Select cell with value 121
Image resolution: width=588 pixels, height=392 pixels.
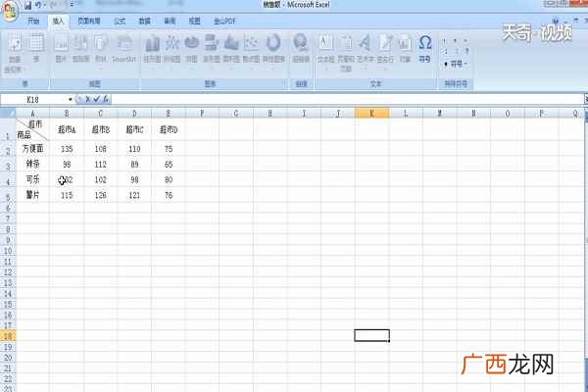[134, 195]
